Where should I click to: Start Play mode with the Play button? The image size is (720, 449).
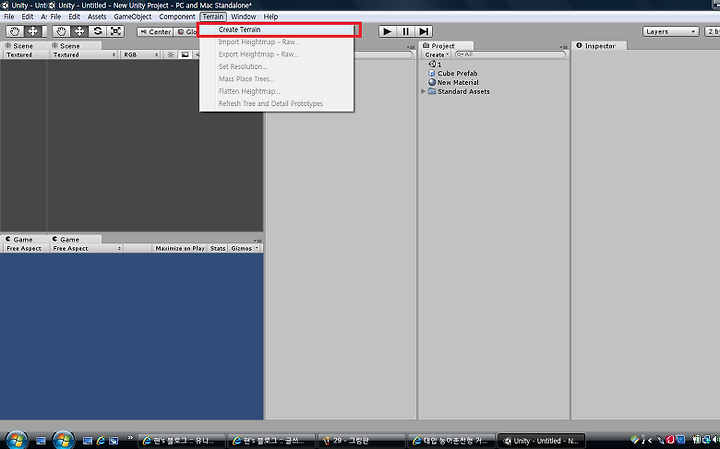pyautogui.click(x=387, y=31)
